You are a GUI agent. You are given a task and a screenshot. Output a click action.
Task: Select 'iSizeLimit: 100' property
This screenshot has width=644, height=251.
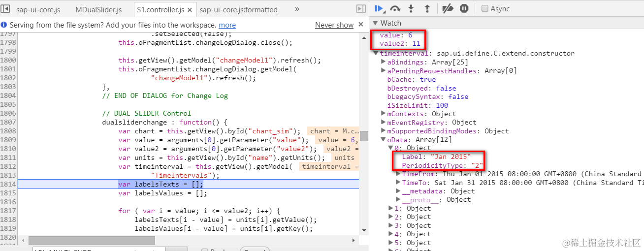tap(418, 105)
